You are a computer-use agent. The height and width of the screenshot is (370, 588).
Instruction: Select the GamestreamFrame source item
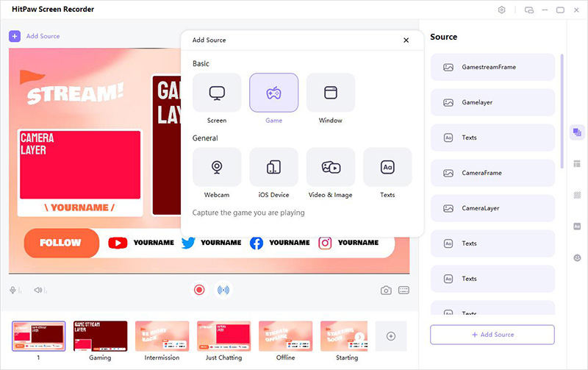coord(492,67)
